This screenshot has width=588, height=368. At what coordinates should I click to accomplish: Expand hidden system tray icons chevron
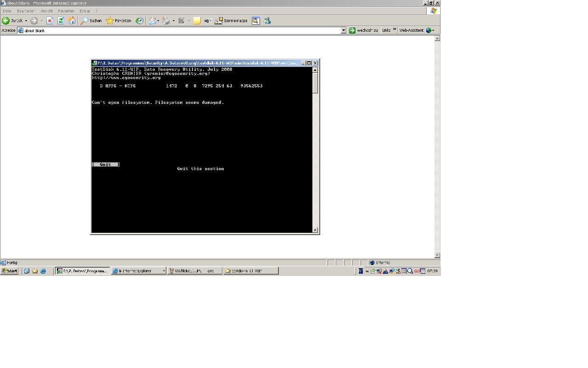[x=367, y=271]
